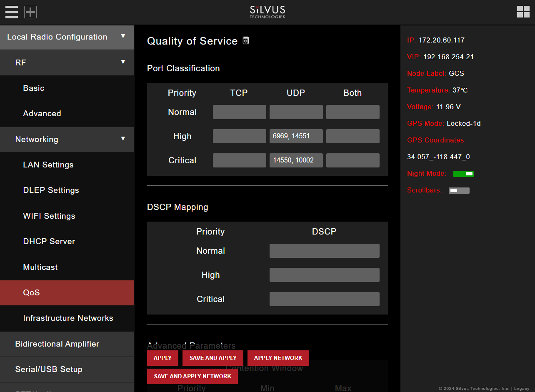Image resolution: width=535 pixels, height=392 pixels.
Task: Click the Silvus Technologies logo
Action: pos(267,12)
